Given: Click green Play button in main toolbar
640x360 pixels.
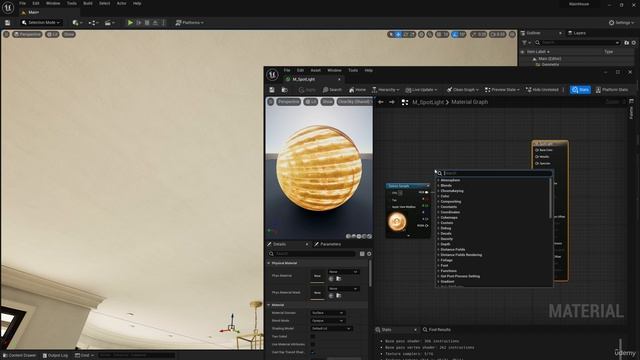Looking at the screenshot, I should point(130,22).
